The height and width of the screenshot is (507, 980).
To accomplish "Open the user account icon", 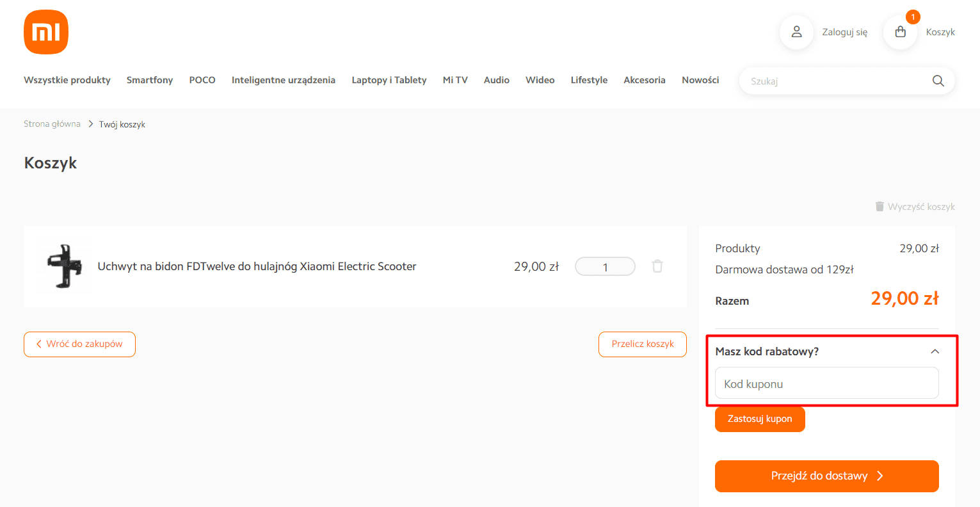I will (x=796, y=32).
